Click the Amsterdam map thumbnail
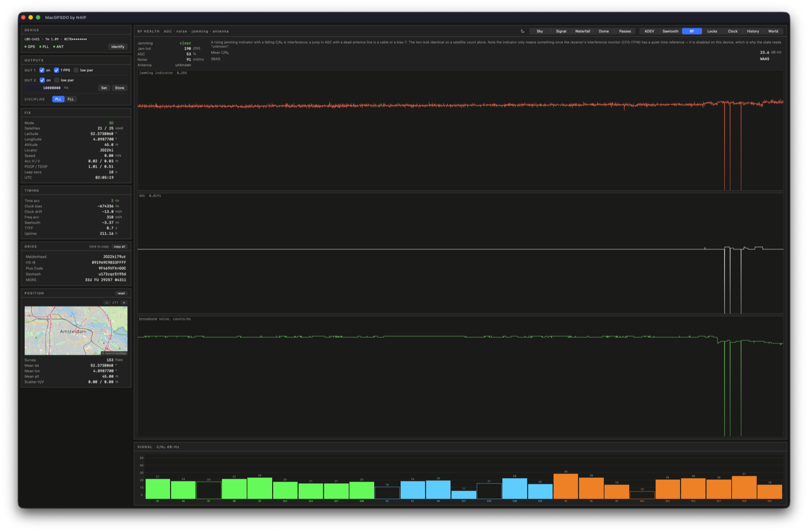 click(x=76, y=331)
